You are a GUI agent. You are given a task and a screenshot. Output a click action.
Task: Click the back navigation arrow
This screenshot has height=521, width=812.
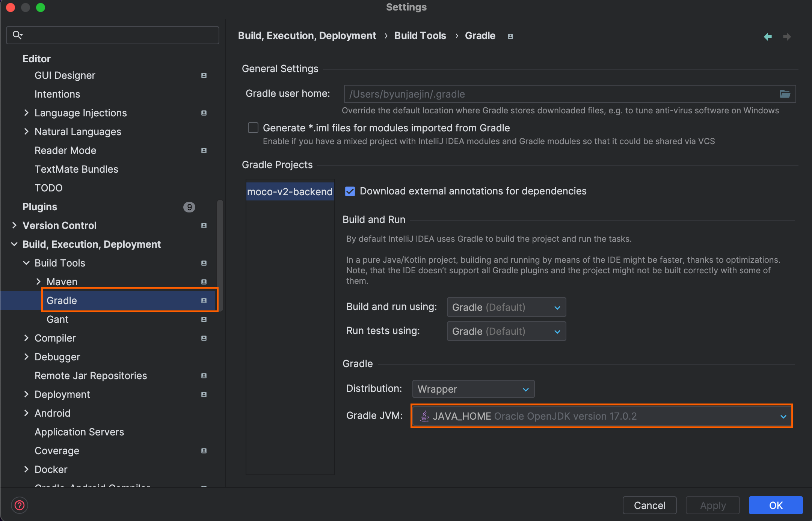click(x=768, y=36)
